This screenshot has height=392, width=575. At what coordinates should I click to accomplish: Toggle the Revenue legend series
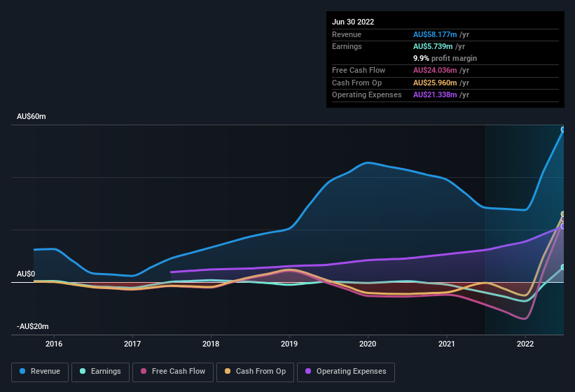(x=39, y=372)
